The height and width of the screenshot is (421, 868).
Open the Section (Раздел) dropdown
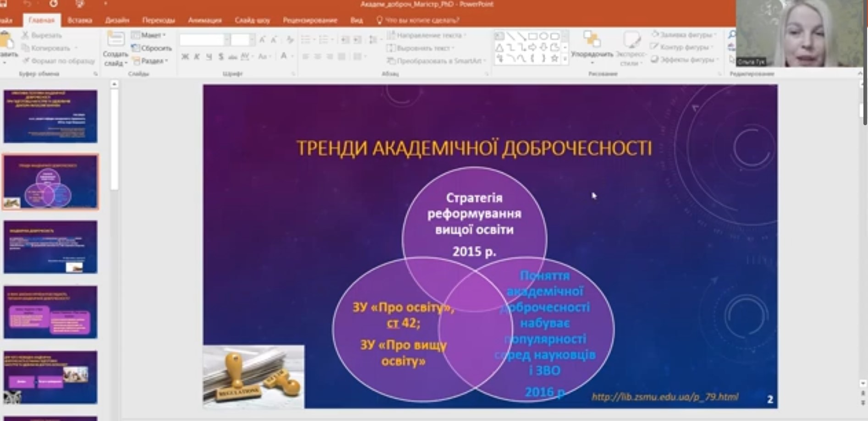(149, 61)
